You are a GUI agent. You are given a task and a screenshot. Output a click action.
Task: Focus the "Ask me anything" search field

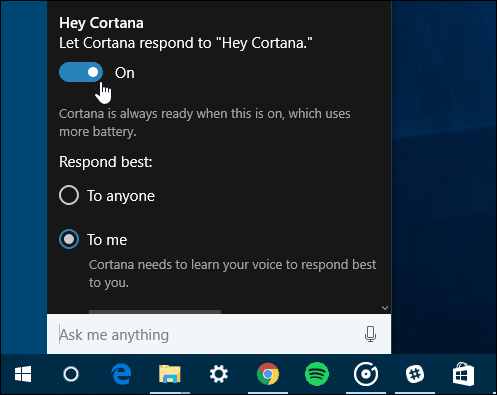(x=219, y=334)
